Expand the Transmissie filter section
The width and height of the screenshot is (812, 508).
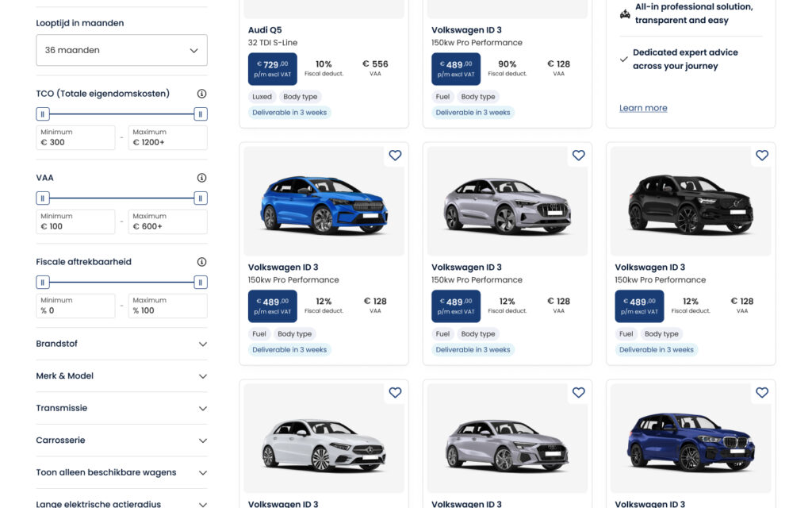pyautogui.click(x=121, y=408)
